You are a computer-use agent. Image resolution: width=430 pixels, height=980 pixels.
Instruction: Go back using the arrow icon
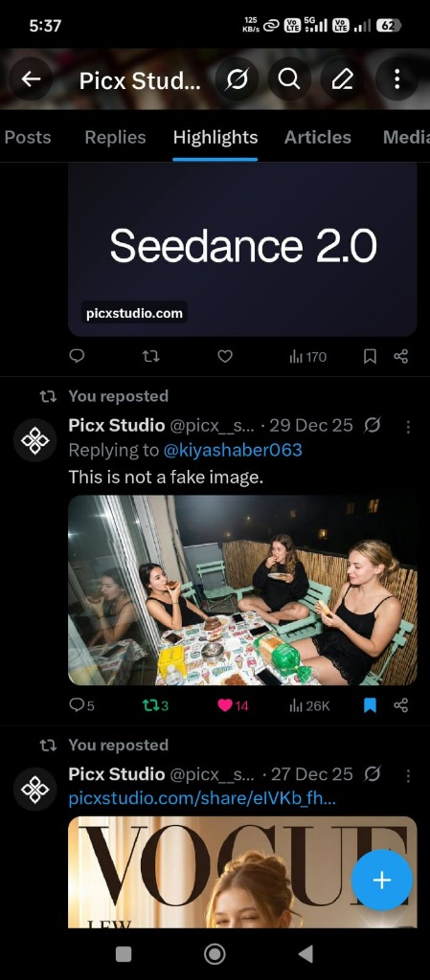pyautogui.click(x=31, y=78)
